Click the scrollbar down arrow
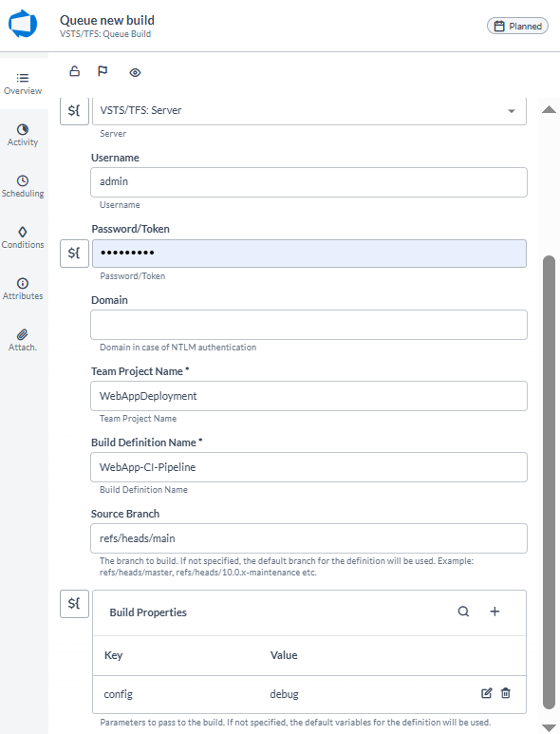This screenshot has width=560, height=734. click(x=549, y=727)
